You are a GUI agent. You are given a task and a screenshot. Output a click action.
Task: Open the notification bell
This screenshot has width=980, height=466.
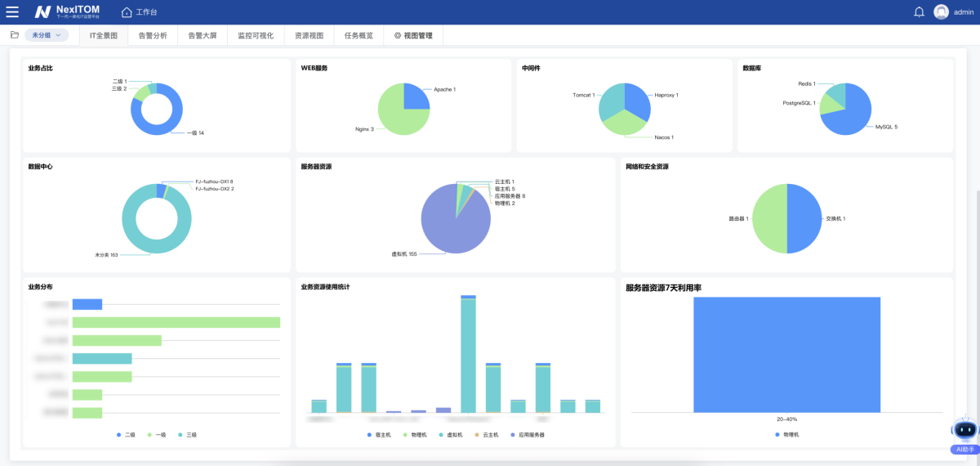pos(919,12)
